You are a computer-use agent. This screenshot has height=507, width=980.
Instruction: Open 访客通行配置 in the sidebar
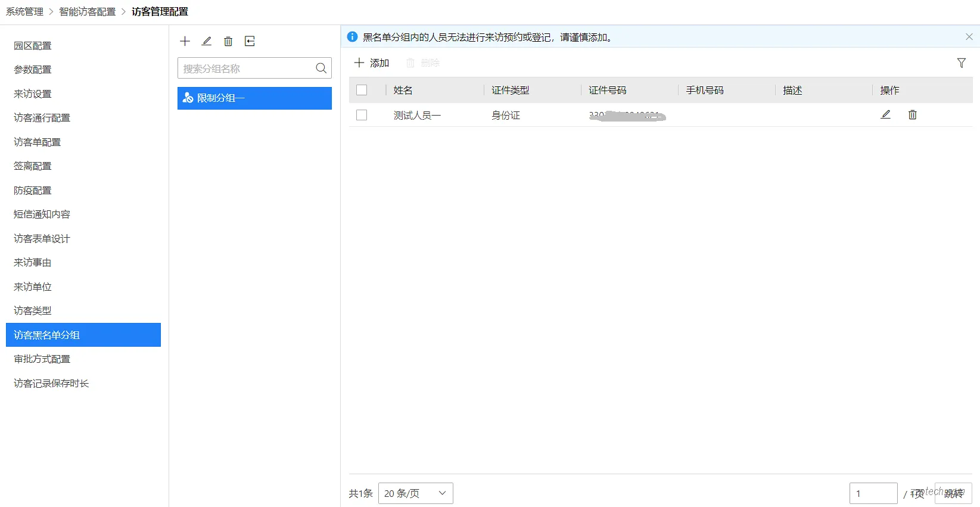click(x=42, y=118)
